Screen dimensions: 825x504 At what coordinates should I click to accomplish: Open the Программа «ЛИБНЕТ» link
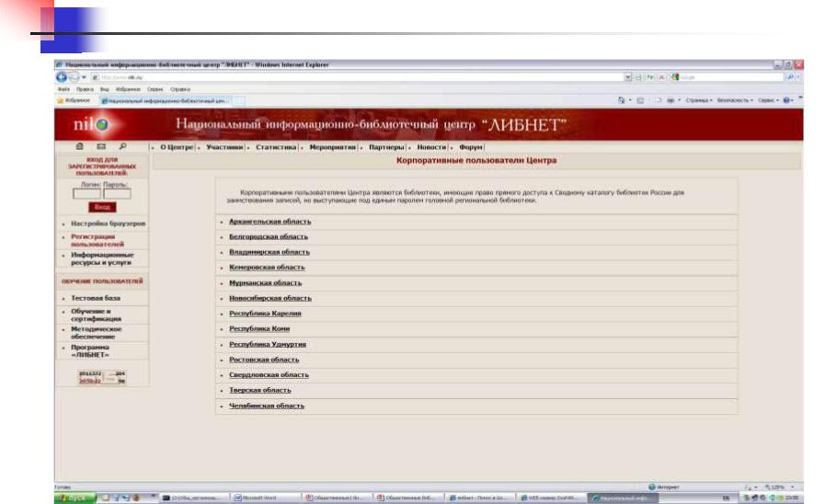click(x=90, y=351)
